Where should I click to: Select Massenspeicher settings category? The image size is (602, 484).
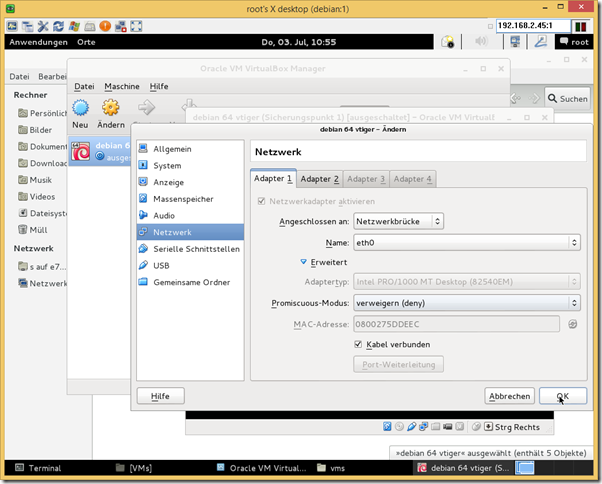[190, 199]
